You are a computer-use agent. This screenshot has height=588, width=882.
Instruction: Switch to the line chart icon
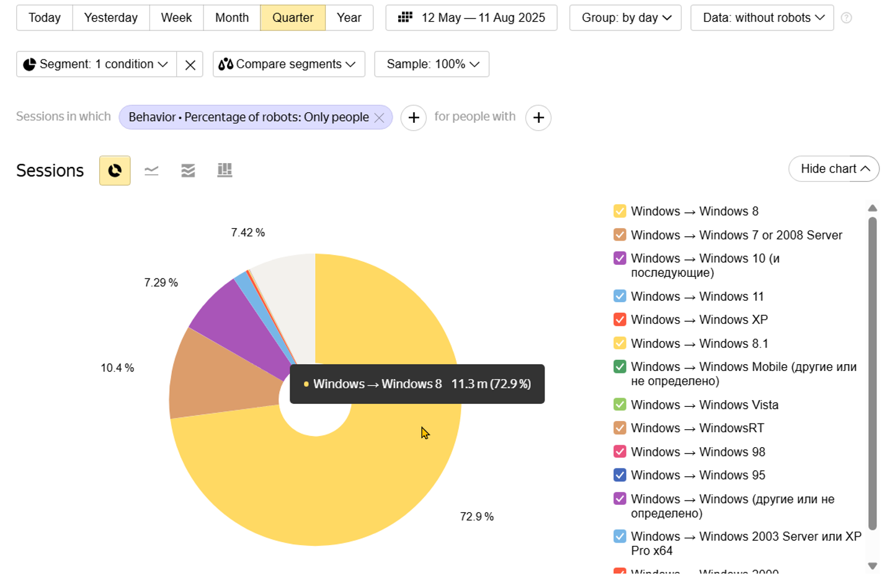pos(151,171)
